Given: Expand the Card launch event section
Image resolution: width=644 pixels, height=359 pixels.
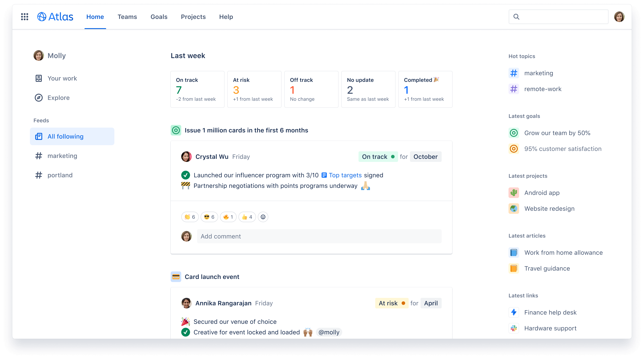Looking at the screenshot, I should pyautogui.click(x=212, y=276).
